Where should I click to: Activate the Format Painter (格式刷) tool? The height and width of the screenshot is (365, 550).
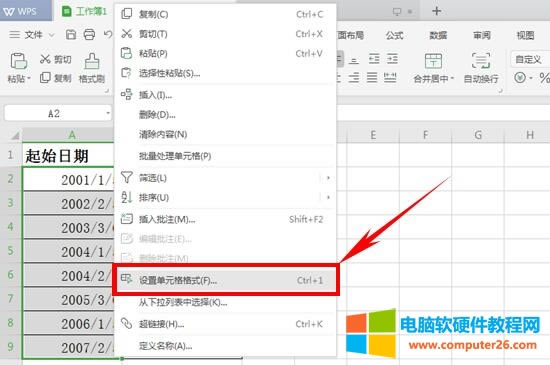(92, 68)
